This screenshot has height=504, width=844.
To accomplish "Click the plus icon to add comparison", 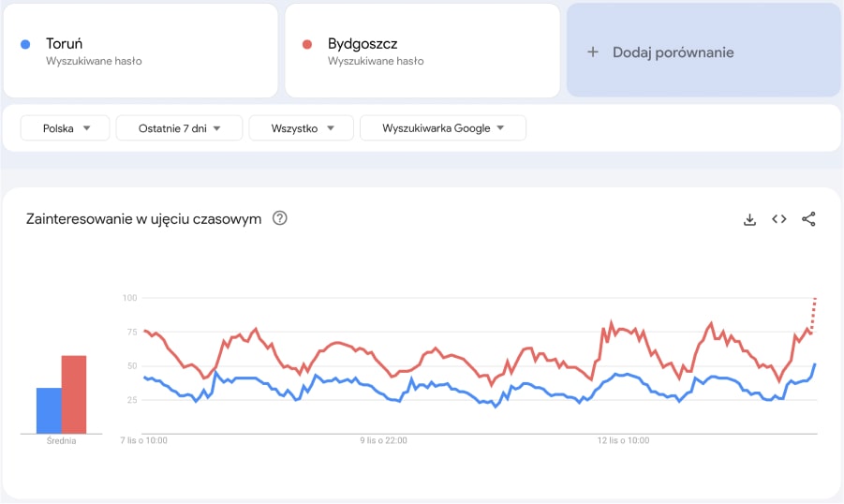I will tap(592, 52).
